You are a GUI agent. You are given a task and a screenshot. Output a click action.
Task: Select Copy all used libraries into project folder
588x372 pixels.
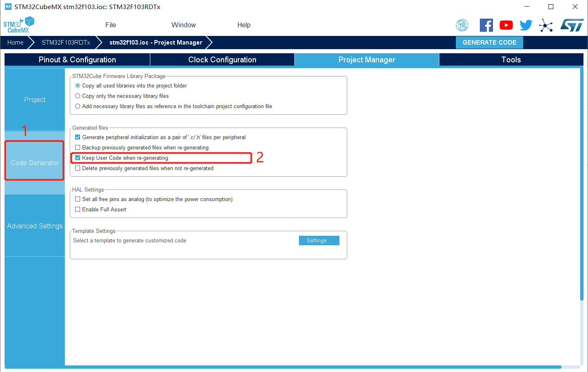(78, 85)
